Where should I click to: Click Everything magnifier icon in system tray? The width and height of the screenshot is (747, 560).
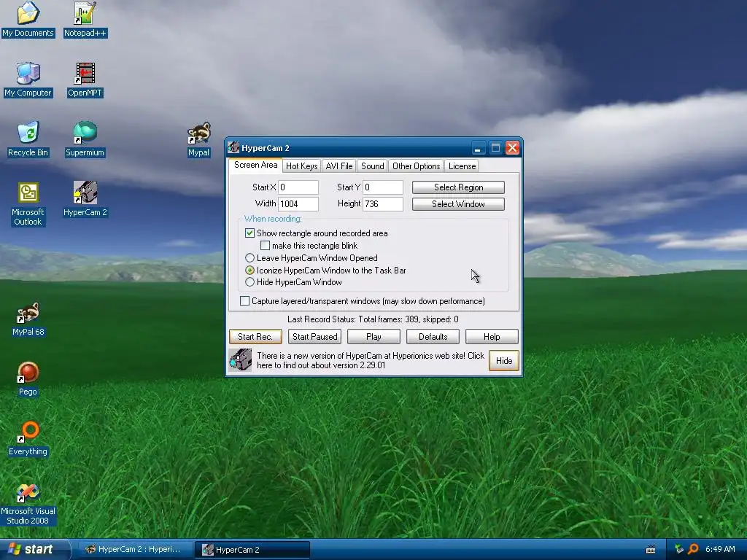[693, 549]
